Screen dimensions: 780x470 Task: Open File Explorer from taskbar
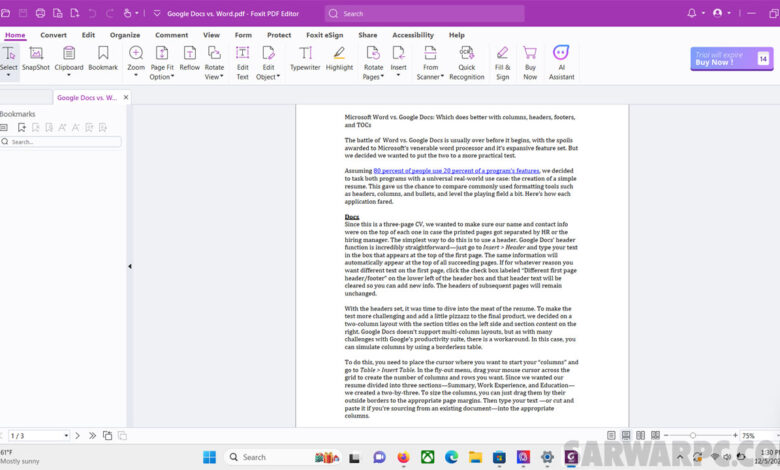[475, 457]
